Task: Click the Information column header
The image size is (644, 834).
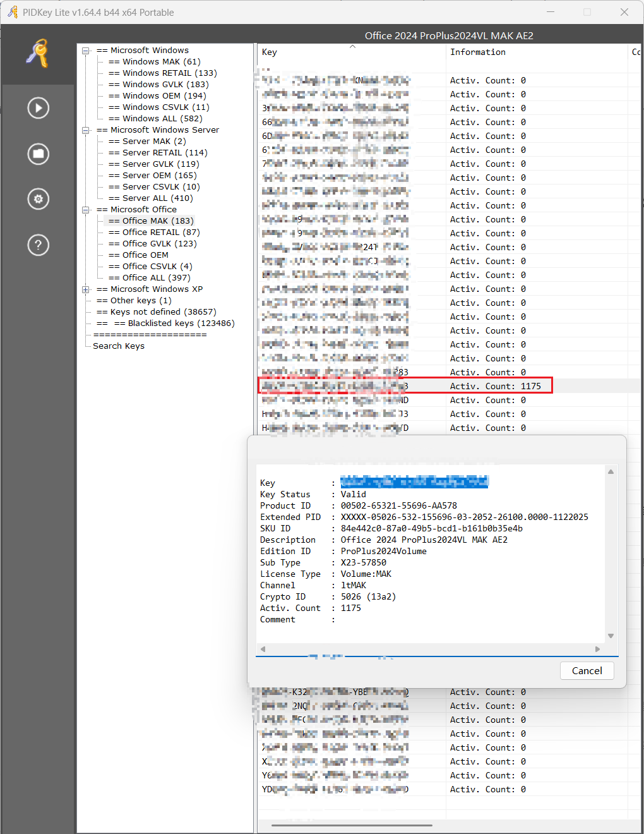Action: coord(477,52)
